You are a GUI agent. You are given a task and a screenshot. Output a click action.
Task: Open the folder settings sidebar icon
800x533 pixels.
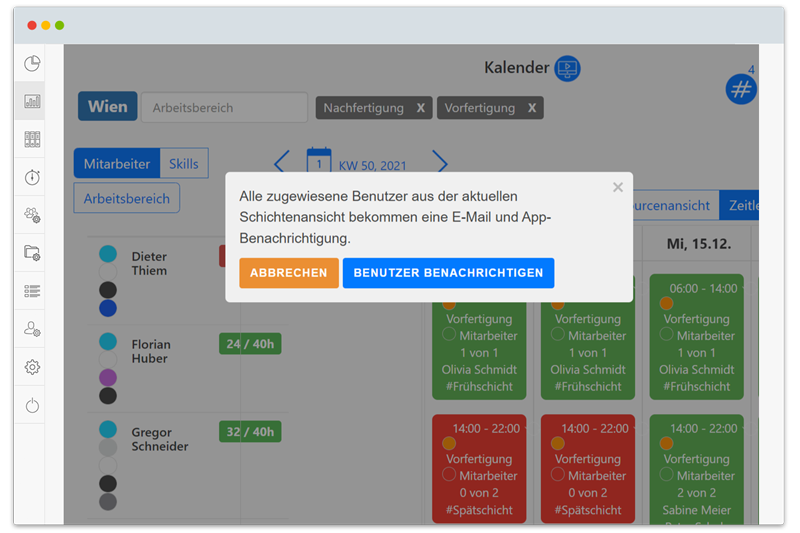tap(32, 253)
